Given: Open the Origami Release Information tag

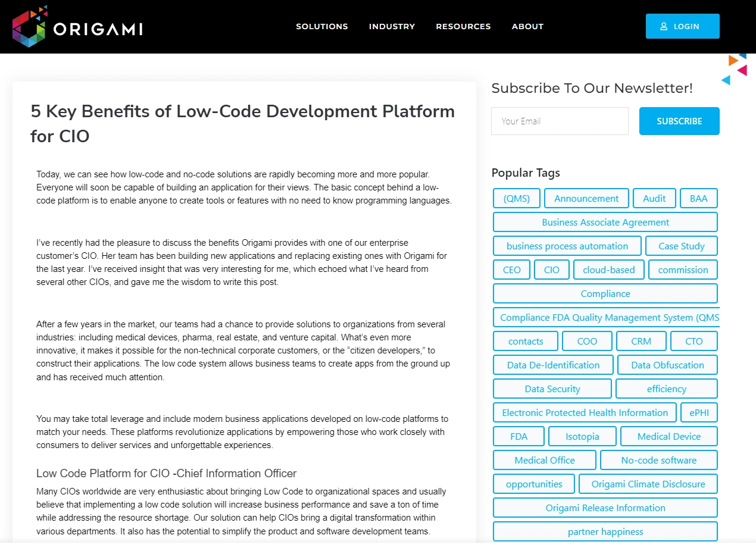Looking at the screenshot, I should click(x=605, y=508).
